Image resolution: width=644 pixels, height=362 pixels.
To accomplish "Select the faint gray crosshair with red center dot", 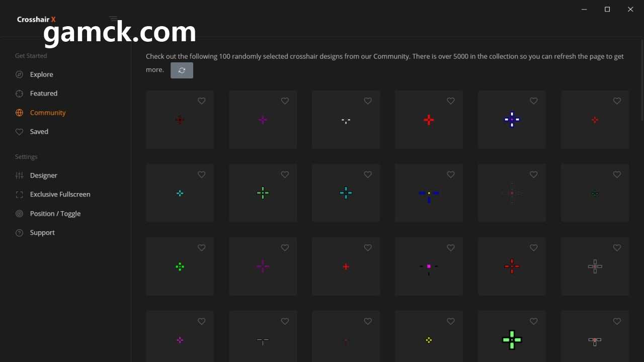I will click(512, 193).
